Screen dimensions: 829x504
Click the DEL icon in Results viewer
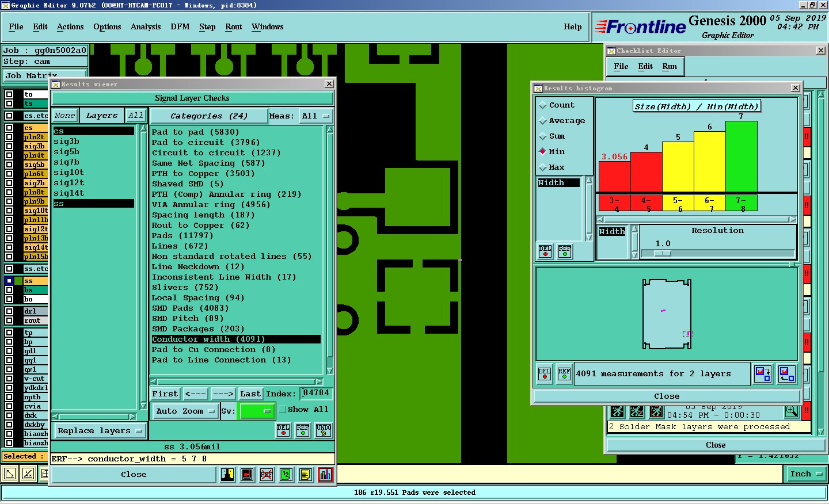[283, 430]
